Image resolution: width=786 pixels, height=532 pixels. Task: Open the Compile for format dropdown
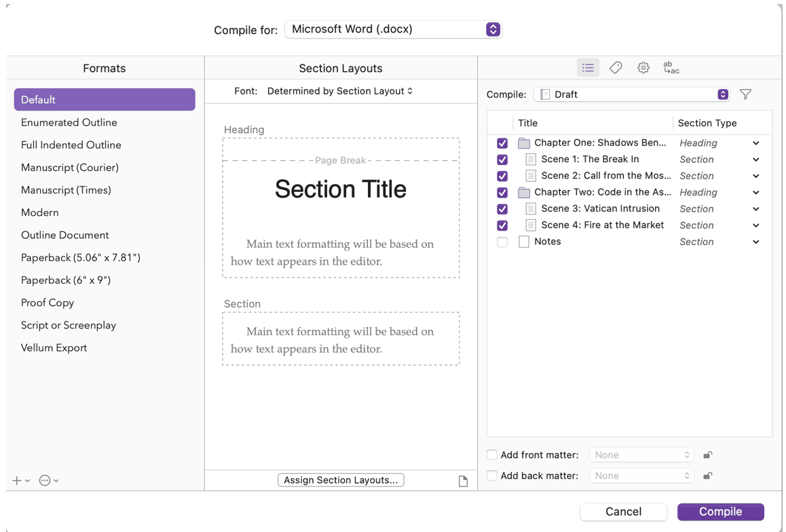(x=393, y=29)
